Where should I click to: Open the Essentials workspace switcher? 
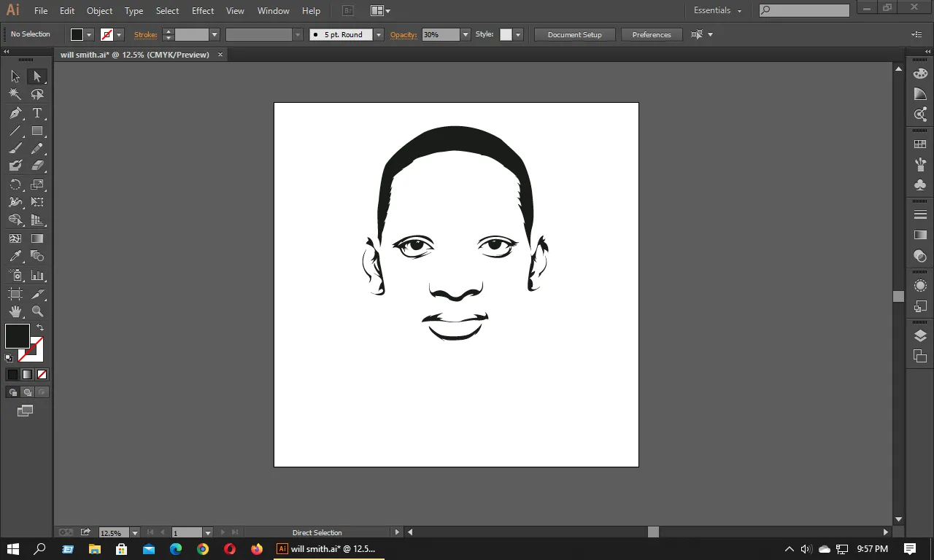[x=717, y=11]
